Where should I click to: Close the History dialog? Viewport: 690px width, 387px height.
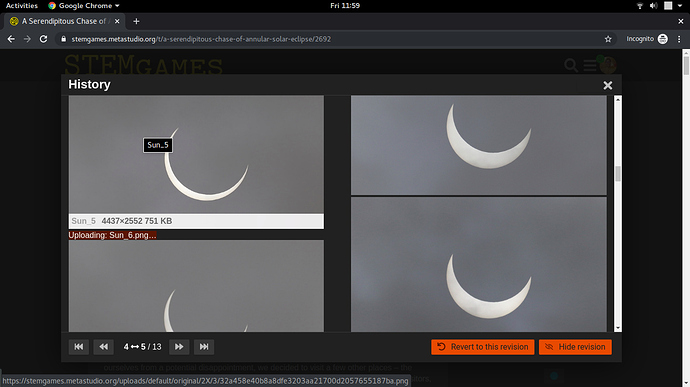point(607,85)
